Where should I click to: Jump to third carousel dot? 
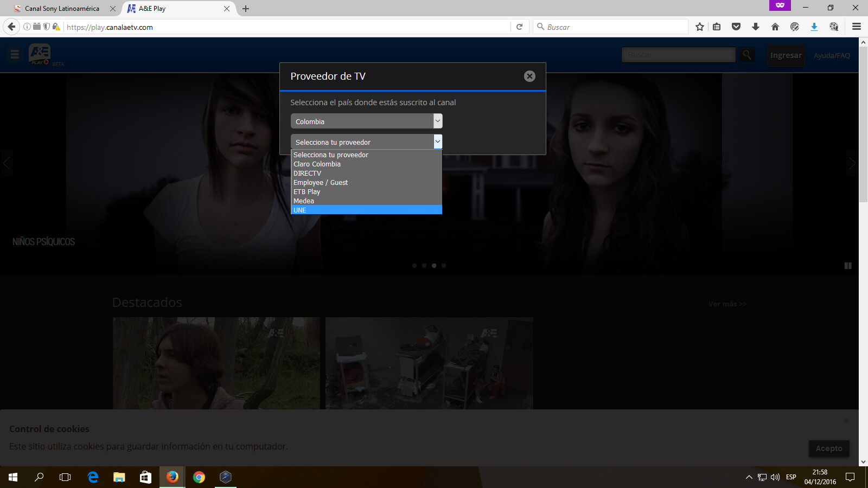coord(434,266)
